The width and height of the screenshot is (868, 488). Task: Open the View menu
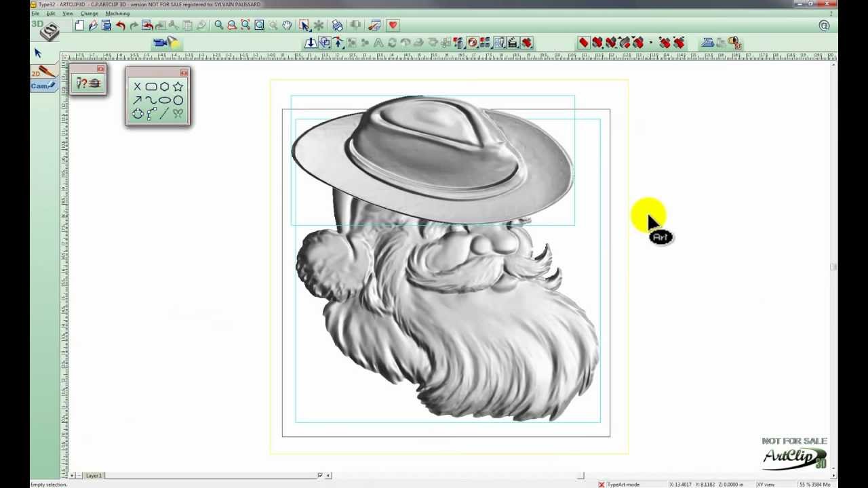click(68, 14)
